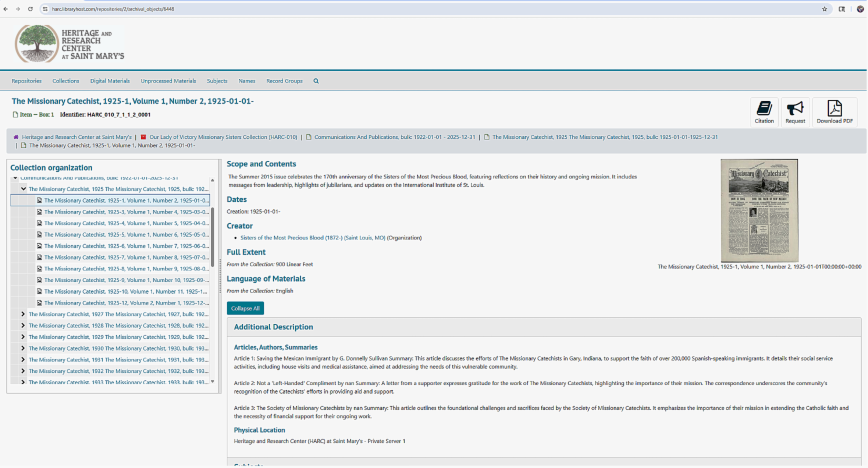The image size is (868, 468).
Task: Open the Collections menu item
Action: [65, 80]
